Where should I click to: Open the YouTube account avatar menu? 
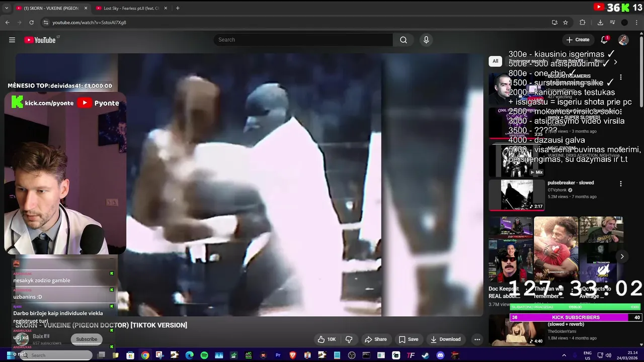623,40
